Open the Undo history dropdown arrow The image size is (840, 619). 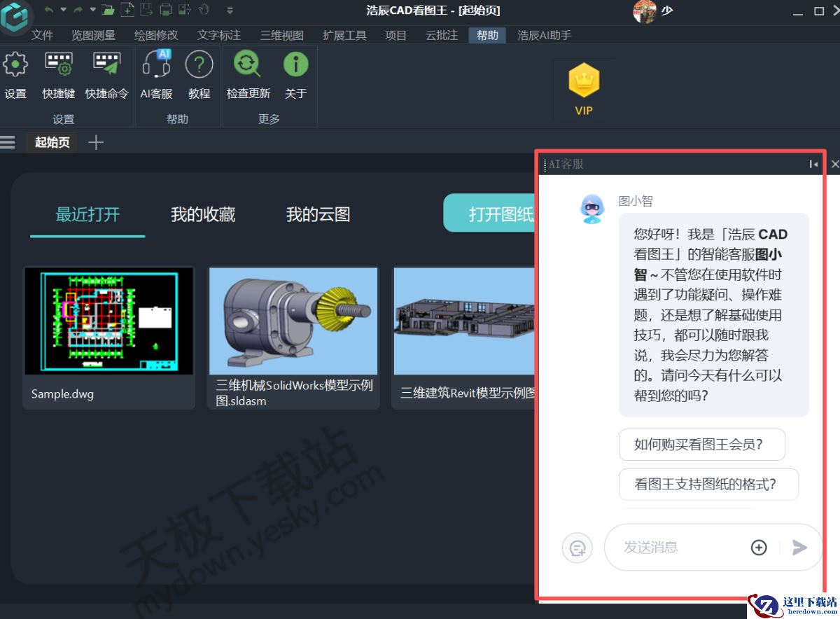coord(64,11)
